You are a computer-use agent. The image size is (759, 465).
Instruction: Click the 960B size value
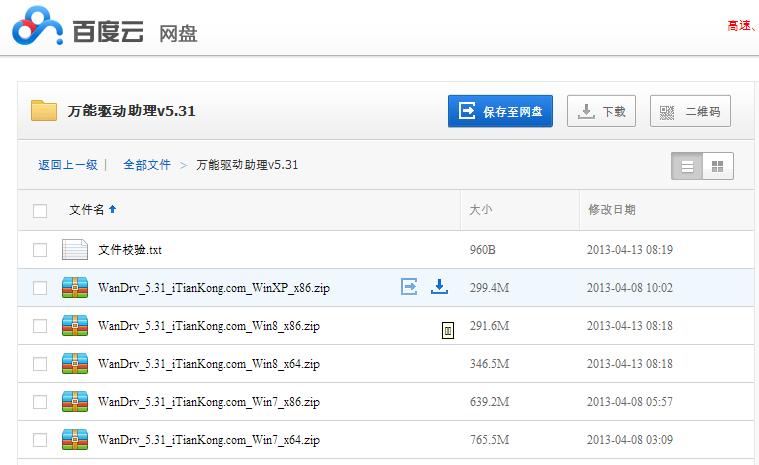coord(483,250)
